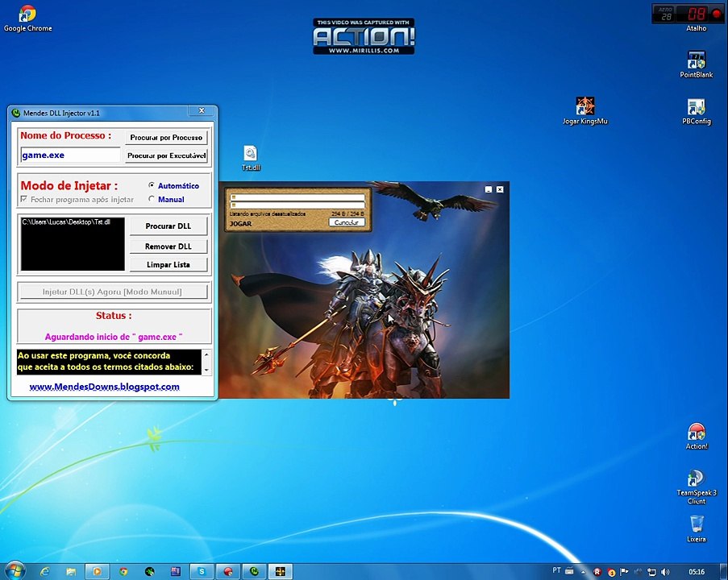Image resolution: width=728 pixels, height=580 pixels.
Task: Show hidden system tray icons
Action: [x=584, y=572]
